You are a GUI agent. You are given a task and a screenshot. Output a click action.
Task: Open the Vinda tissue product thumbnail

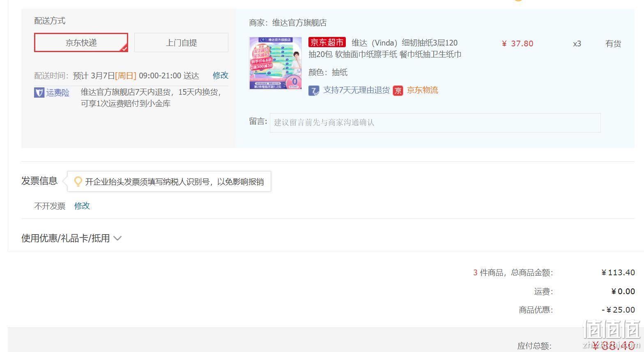coord(276,63)
